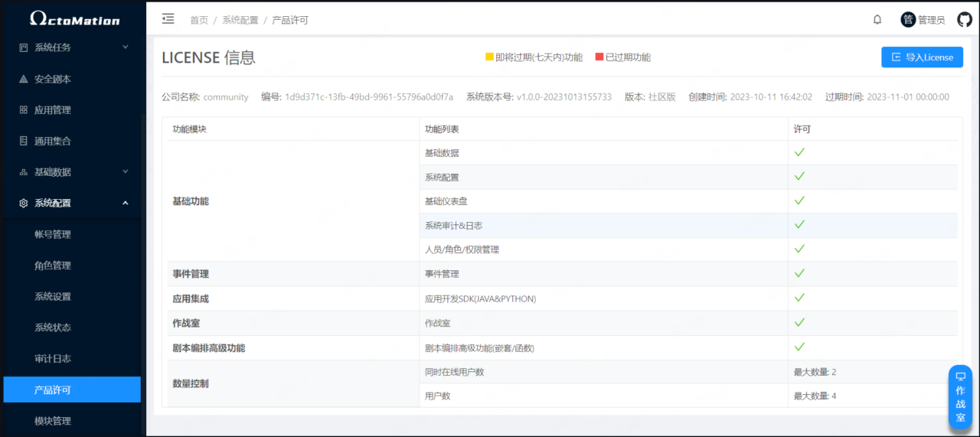Viewport: 980px width, 437px height.
Task: Click 首页 in the breadcrumb
Action: 199,20
